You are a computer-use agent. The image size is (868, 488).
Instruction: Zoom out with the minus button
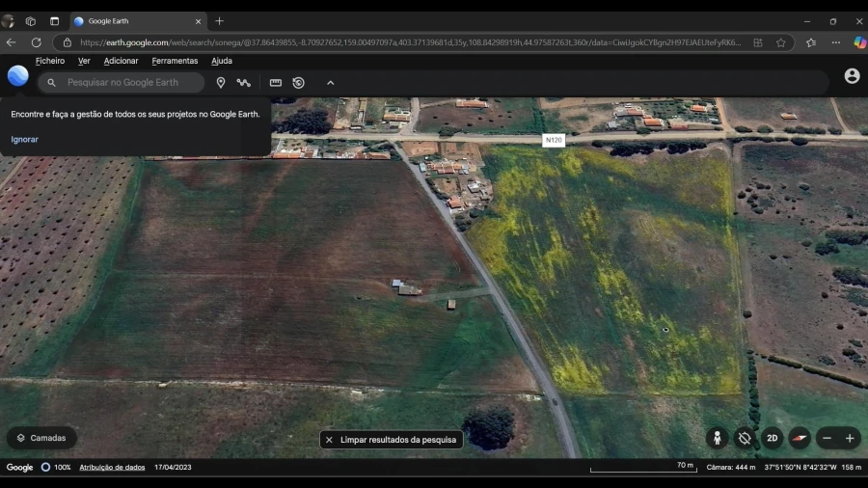click(827, 438)
